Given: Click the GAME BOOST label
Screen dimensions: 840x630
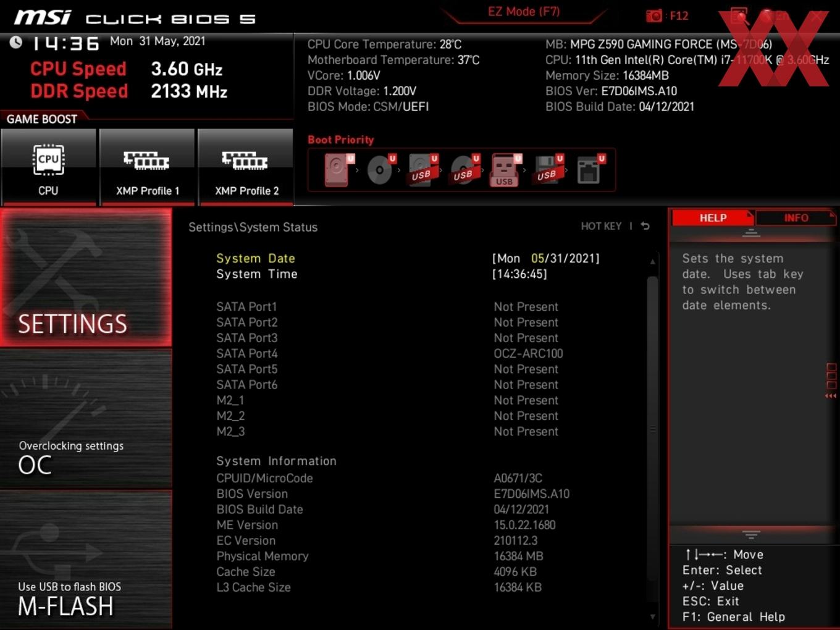Looking at the screenshot, I should (41, 119).
